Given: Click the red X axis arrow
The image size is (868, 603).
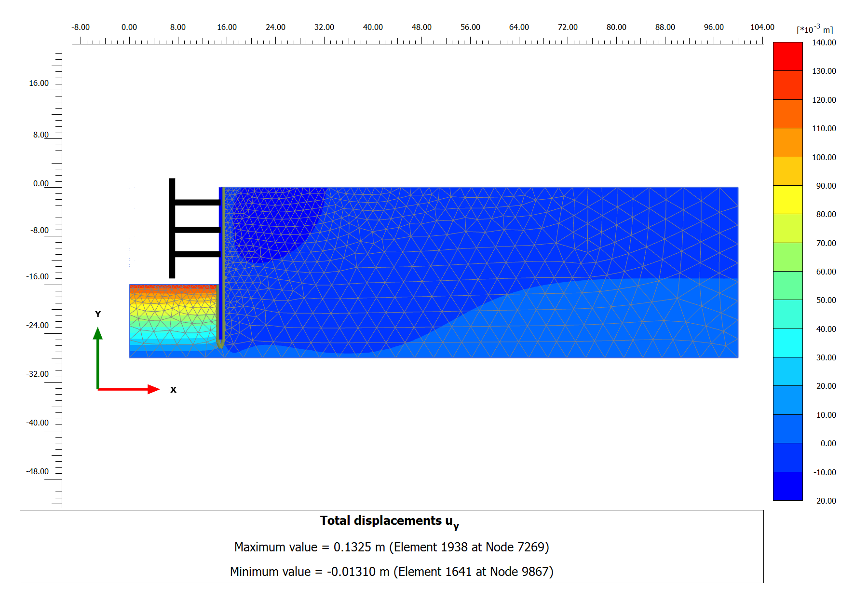Looking at the screenshot, I should click(x=128, y=389).
